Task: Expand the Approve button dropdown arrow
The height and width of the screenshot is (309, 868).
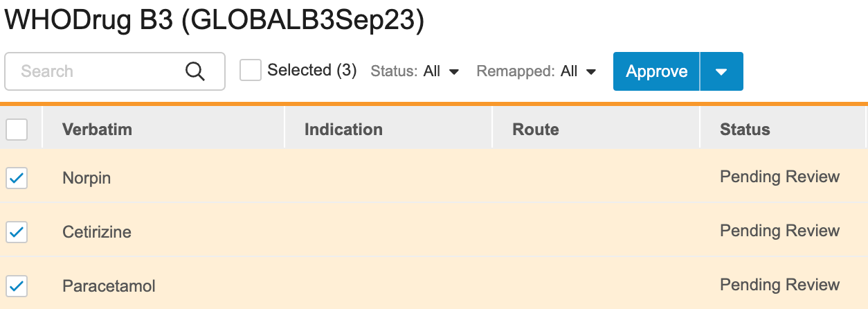Action: 721,71
